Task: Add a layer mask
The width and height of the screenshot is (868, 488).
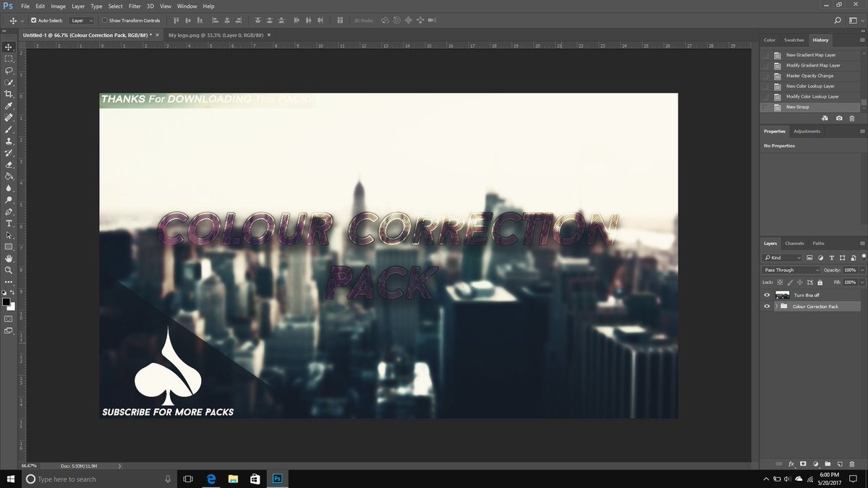Action: [803, 463]
